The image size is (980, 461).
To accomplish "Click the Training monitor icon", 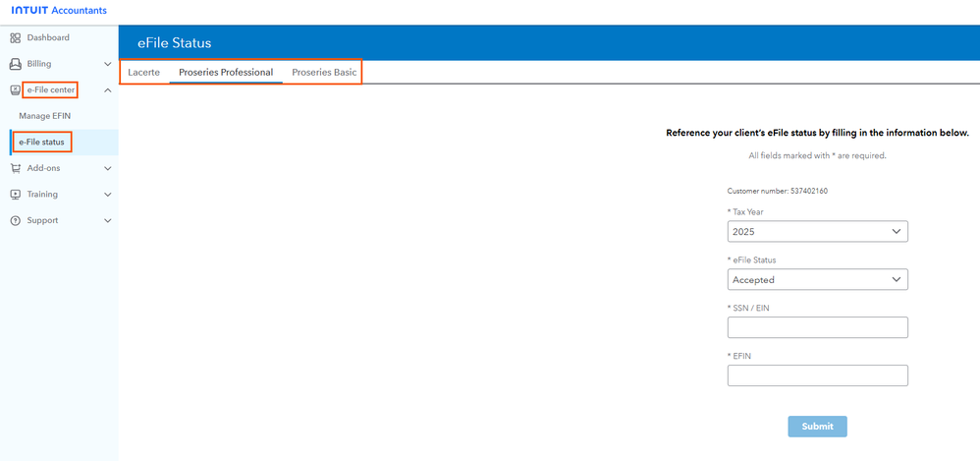I will click(x=15, y=195).
